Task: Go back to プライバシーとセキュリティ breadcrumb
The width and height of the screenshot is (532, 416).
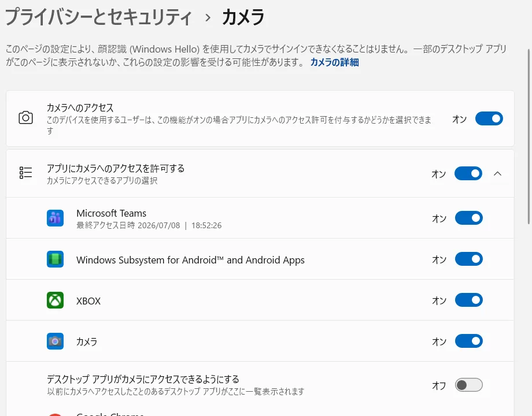Action: pos(99,17)
